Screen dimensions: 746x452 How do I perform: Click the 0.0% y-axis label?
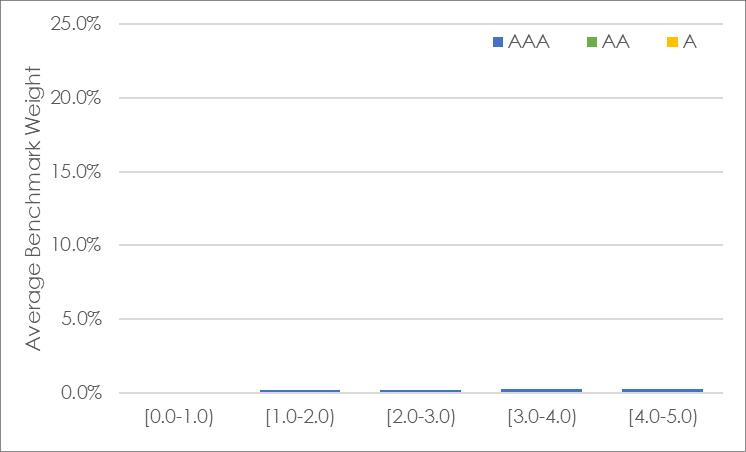tap(79, 393)
